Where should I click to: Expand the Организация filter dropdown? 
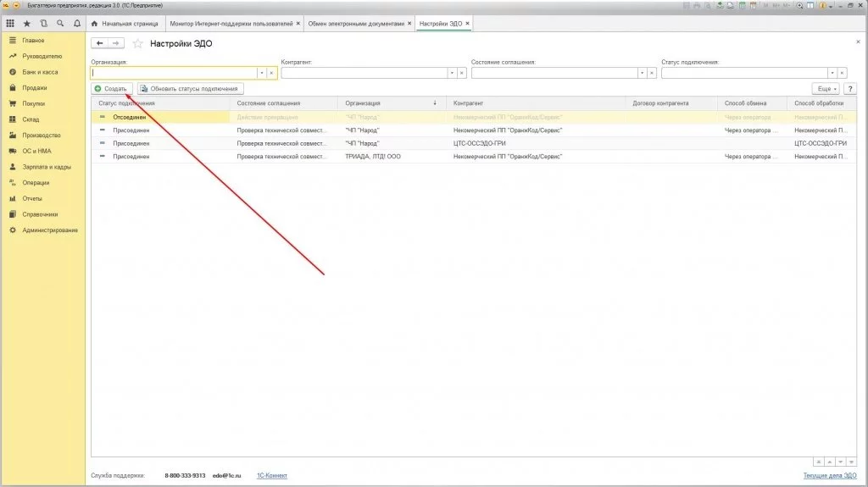pyautogui.click(x=261, y=73)
